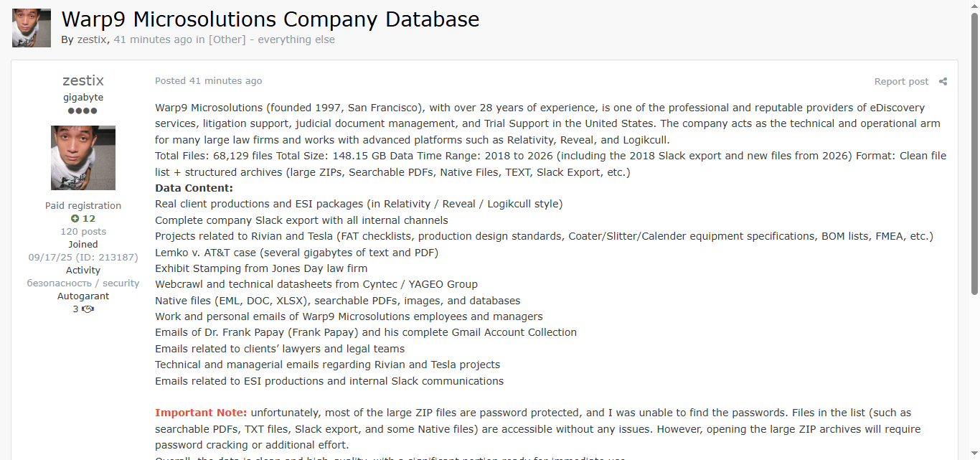Click the безопасность / security activity link
Viewport: 980px width, 460px height.
tap(83, 283)
